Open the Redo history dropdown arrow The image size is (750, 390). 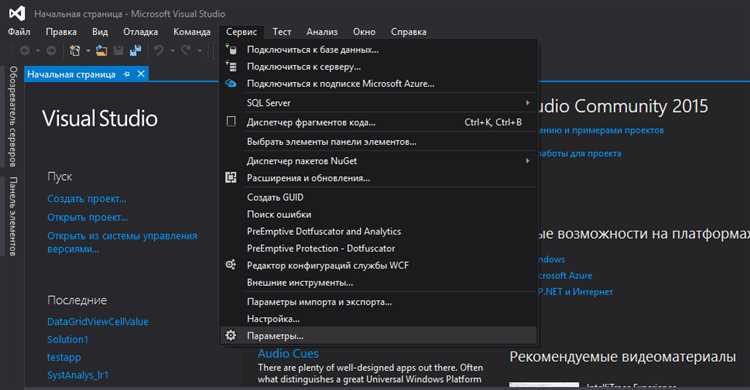tap(199, 50)
